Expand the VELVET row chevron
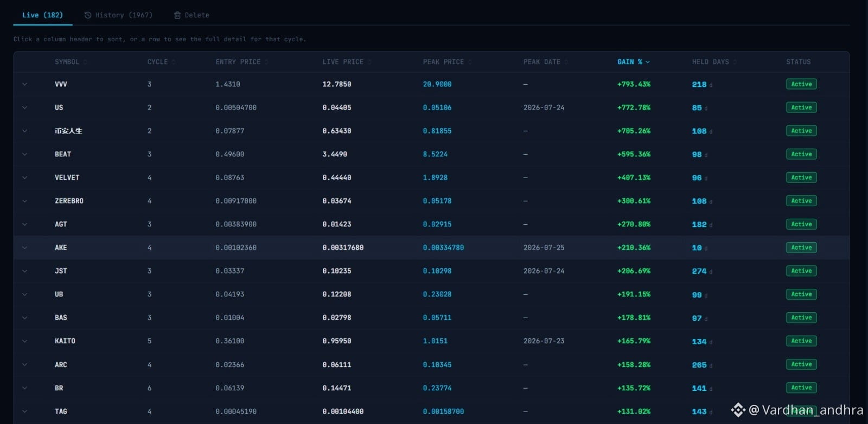The height and width of the screenshot is (424, 868). click(x=24, y=178)
